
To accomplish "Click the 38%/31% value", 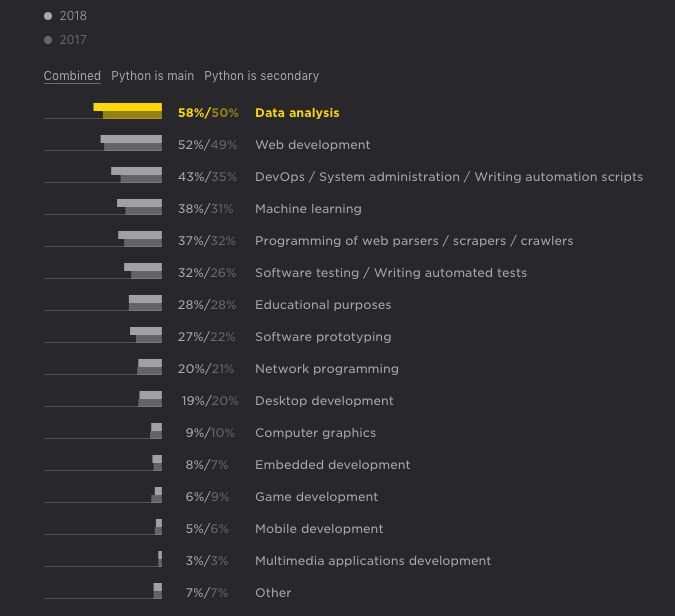I will 206,209.
